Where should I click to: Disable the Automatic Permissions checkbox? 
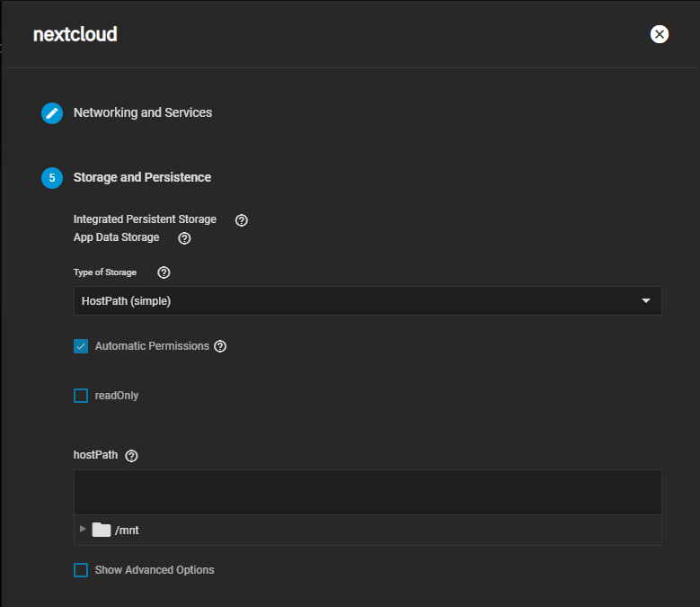click(81, 346)
